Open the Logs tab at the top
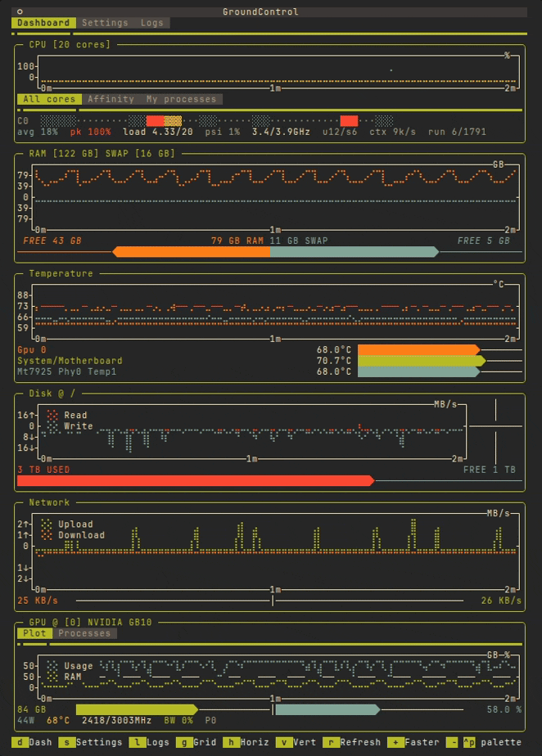 [152, 23]
